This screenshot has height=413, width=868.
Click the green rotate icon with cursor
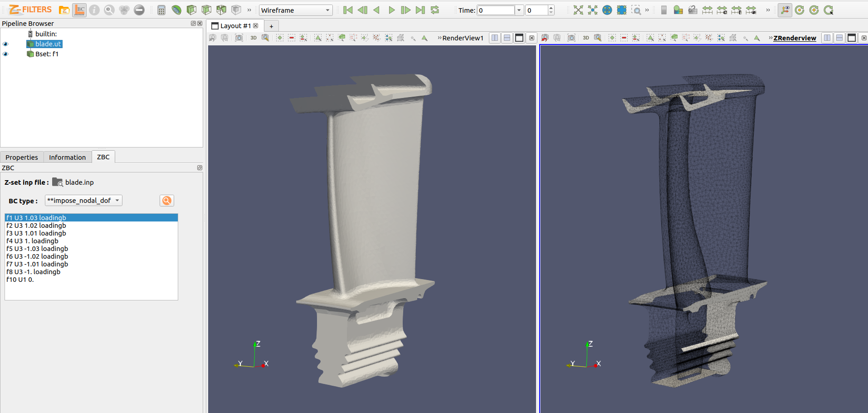point(829,10)
